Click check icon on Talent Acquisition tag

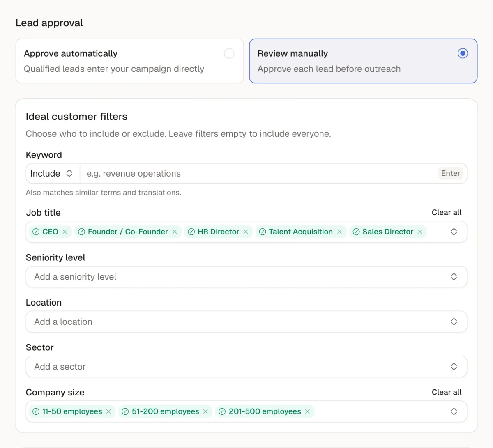tap(263, 232)
